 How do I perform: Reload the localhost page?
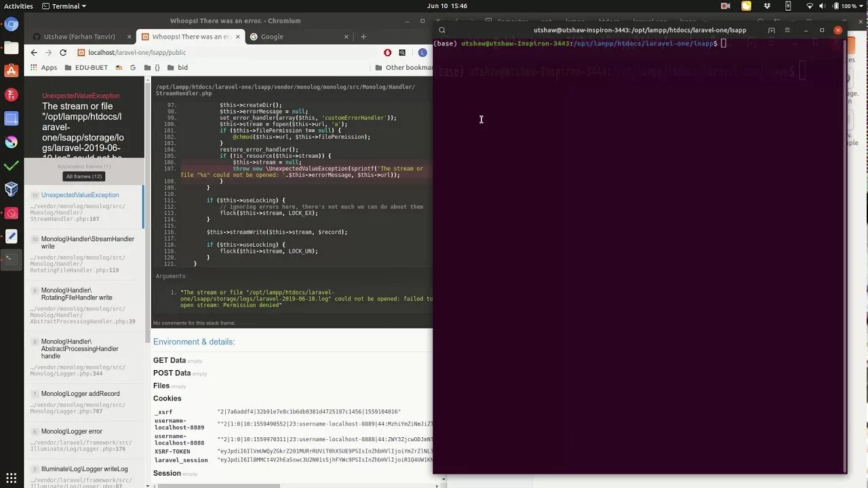point(63,52)
